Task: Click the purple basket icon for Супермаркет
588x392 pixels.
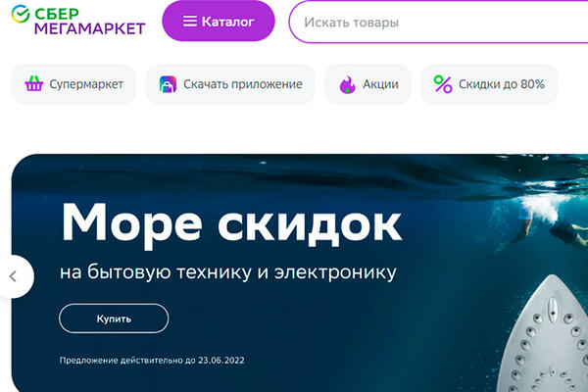Action: (34, 84)
